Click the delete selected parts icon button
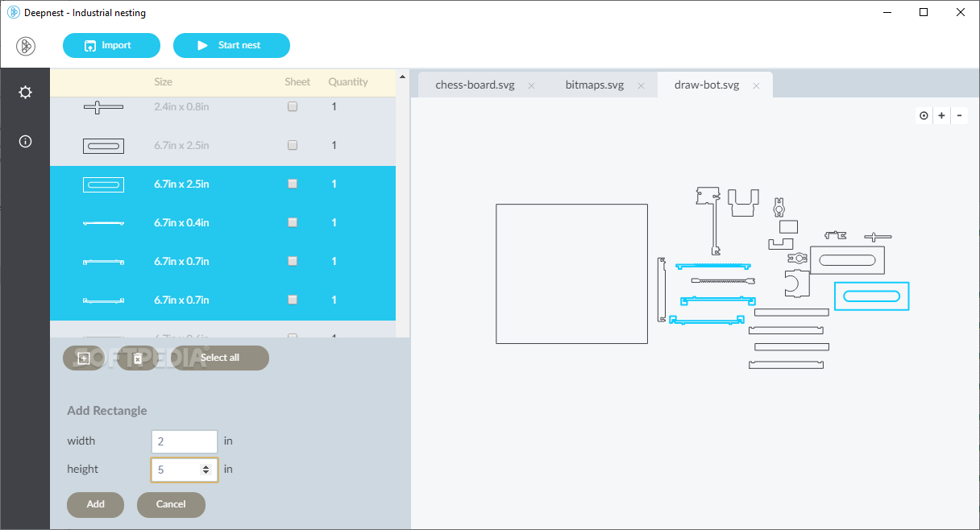Image resolution: width=980 pixels, height=530 pixels. pyautogui.click(x=138, y=358)
